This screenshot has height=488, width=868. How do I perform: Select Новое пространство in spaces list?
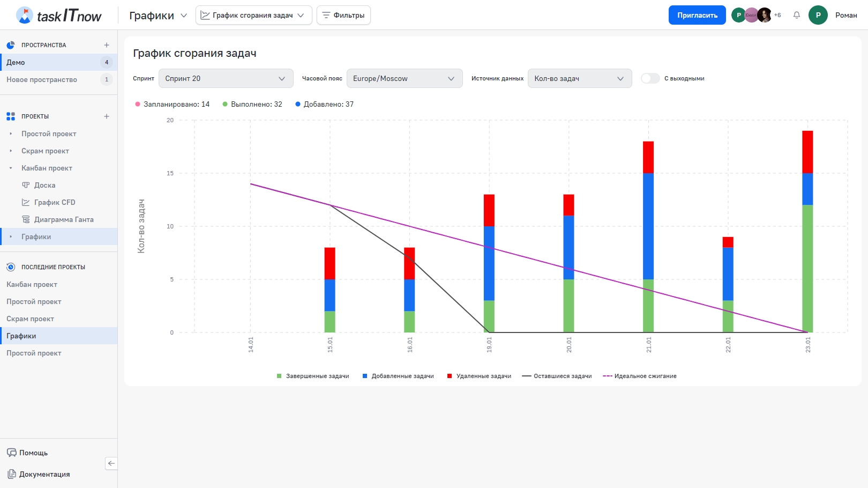(x=42, y=79)
